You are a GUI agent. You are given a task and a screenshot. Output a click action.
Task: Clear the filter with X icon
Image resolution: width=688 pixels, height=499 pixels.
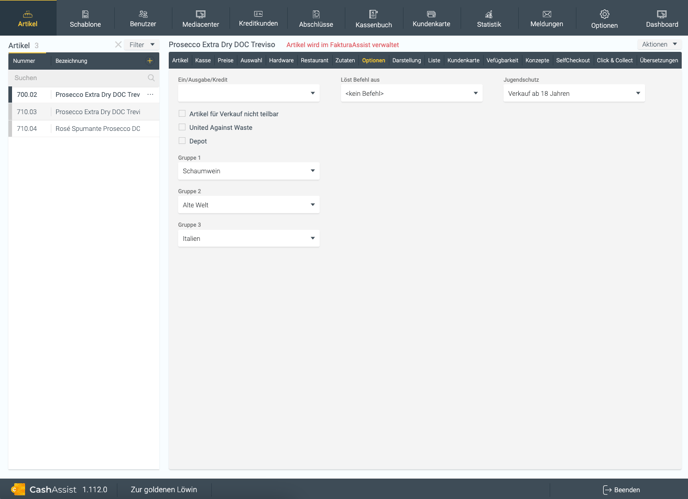point(118,44)
